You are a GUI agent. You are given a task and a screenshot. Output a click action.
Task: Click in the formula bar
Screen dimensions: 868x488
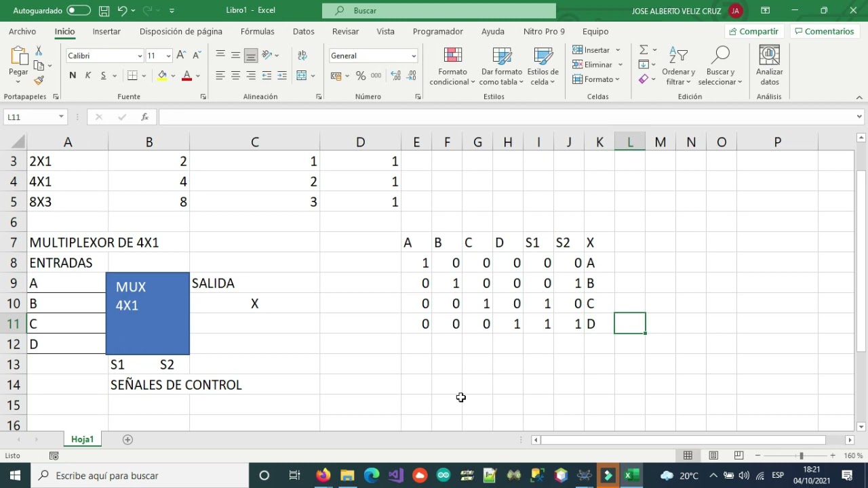point(505,117)
